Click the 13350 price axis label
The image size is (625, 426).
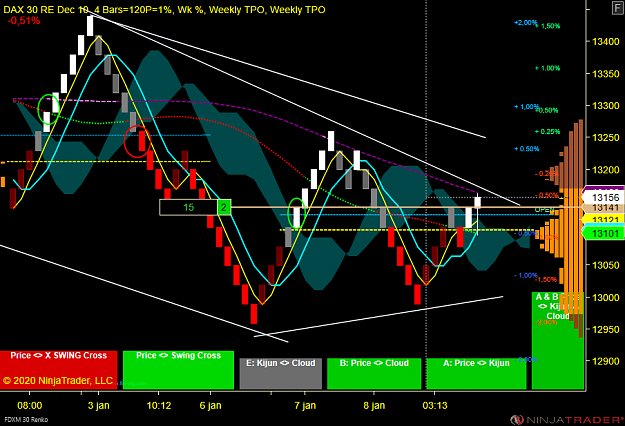pos(606,74)
